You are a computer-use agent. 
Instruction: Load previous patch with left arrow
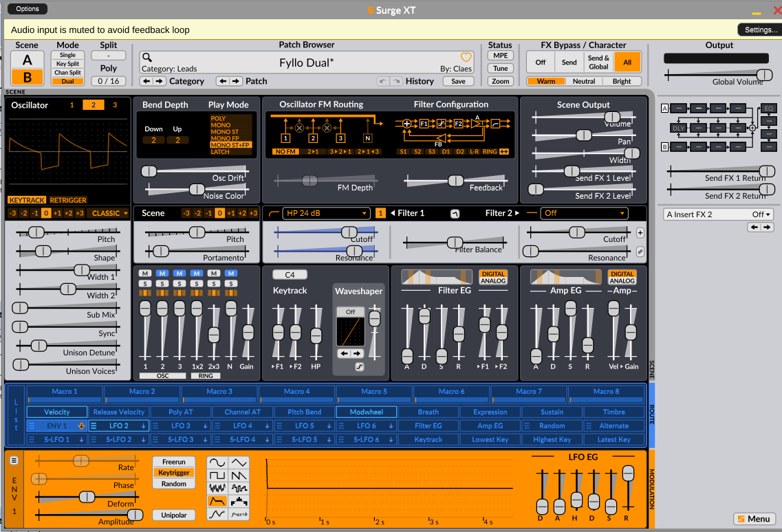click(223, 81)
